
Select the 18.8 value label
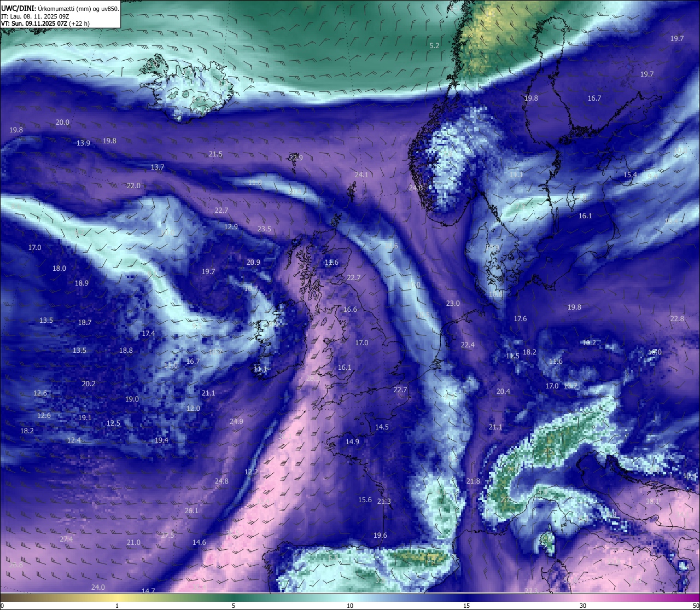click(x=126, y=351)
